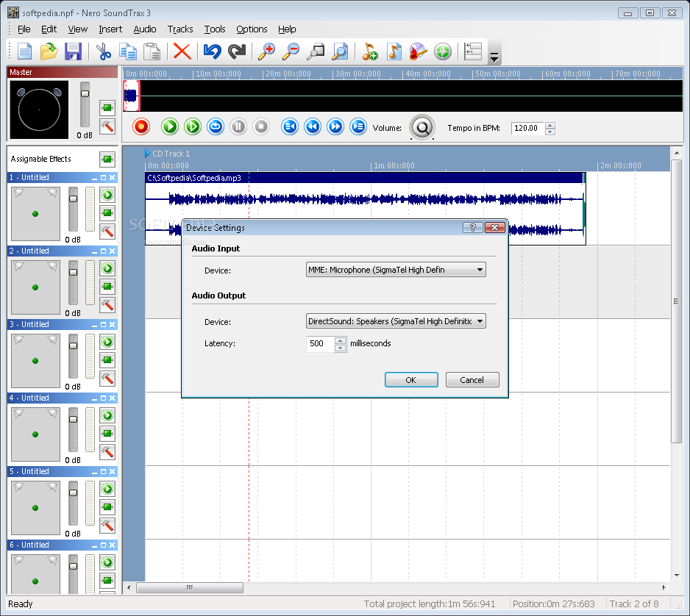Toggle play button on track 3 - Untitled
The height and width of the screenshot is (616, 690).
(107, 342)
